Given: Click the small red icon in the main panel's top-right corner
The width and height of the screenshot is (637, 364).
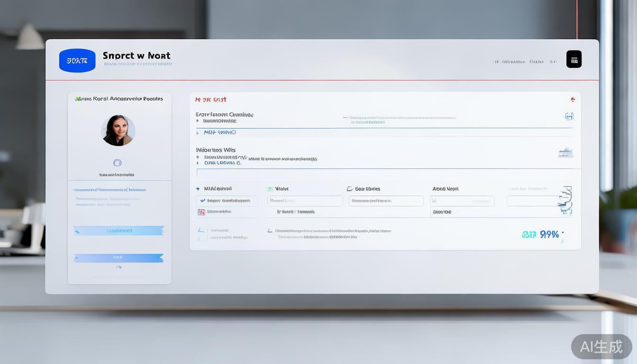Looking at the screenshot, I should (x=573, y=100).
